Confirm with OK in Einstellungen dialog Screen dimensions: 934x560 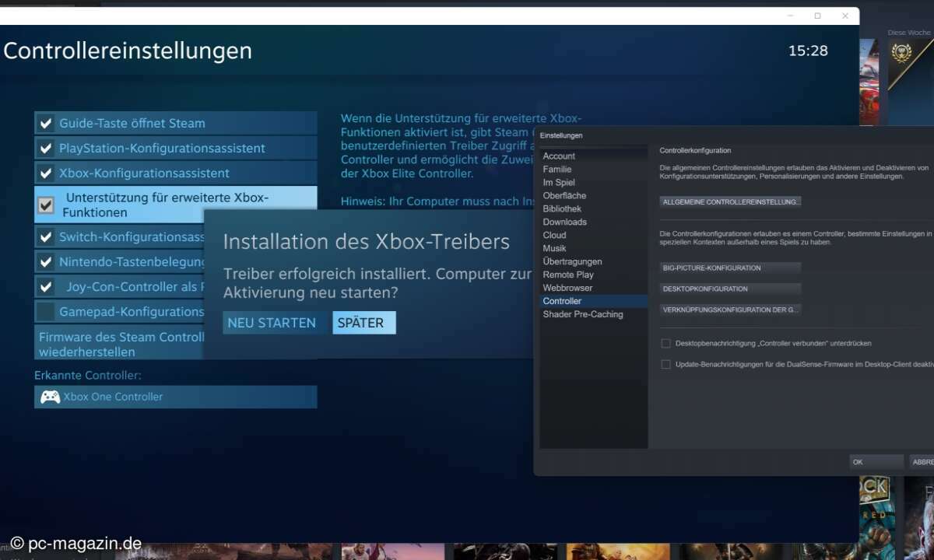(876, 462)
